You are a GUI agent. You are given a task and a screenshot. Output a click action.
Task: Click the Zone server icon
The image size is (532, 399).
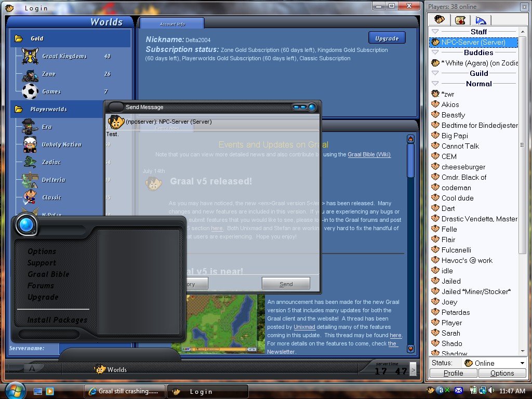pyautogui.click(x=30, y=74)
